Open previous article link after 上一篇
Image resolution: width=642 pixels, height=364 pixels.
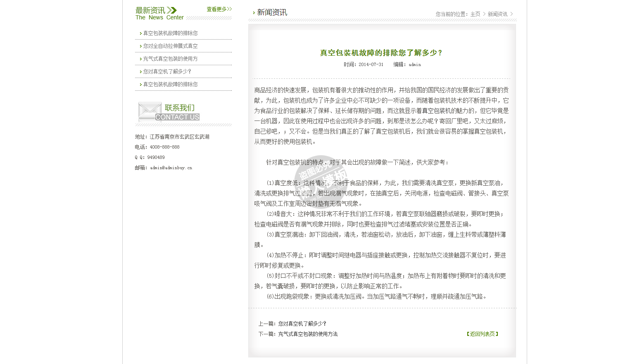click(302, 324)
